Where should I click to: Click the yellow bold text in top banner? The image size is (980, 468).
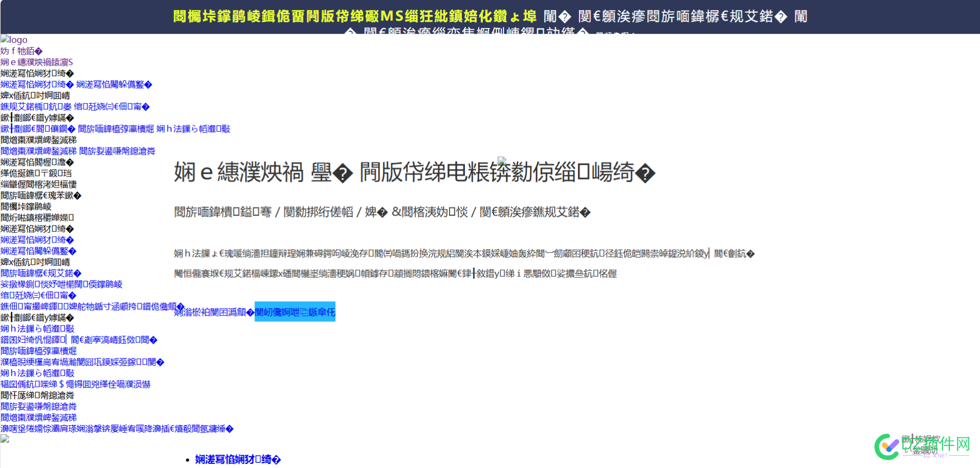point(355,16)
